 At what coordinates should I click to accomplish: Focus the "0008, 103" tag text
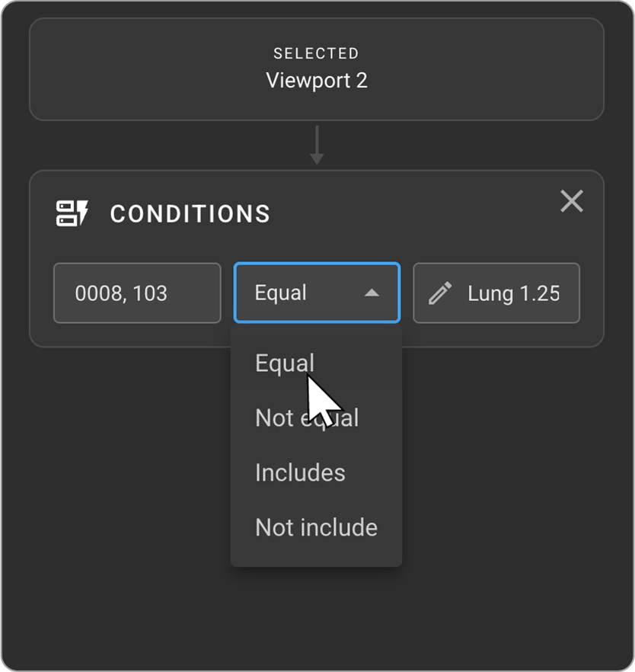click(121, 293)
